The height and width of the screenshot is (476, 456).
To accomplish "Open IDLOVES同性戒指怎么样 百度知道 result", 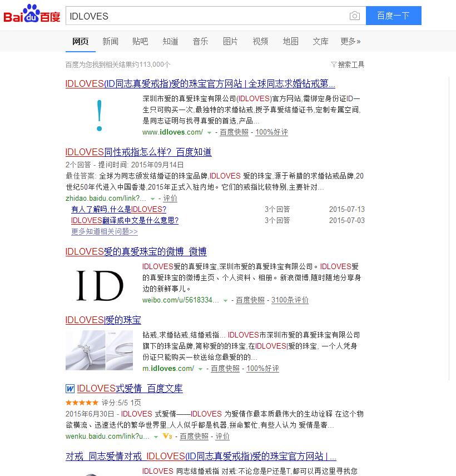I will (138, 152).
